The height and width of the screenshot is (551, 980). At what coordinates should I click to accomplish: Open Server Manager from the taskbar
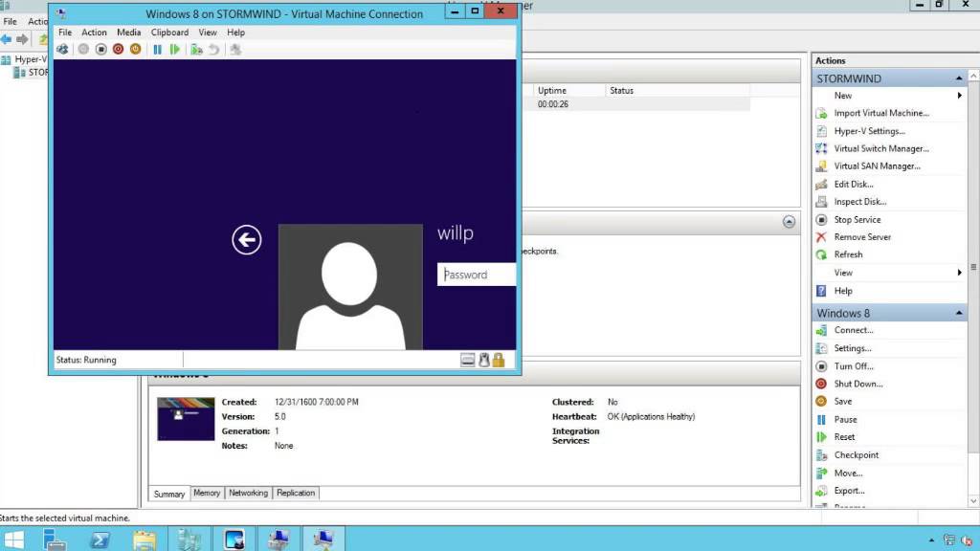coord(55,540)
